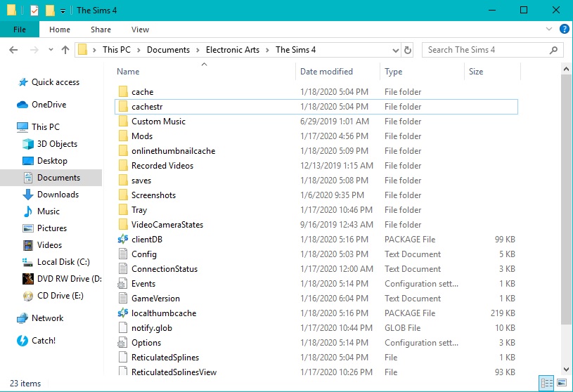The image size is (573, 392).
Task: Select the Custom Music folder icon
Action: pos(123,122)
